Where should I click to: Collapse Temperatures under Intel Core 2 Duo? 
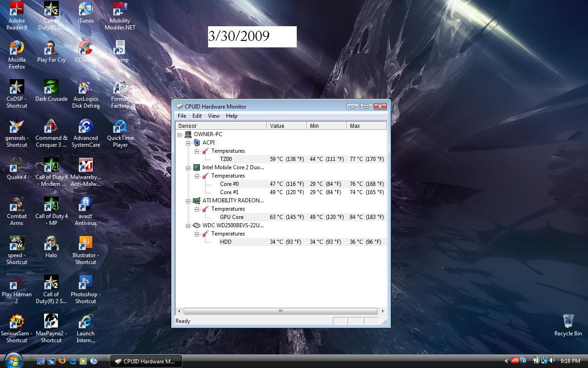(197, 176)
